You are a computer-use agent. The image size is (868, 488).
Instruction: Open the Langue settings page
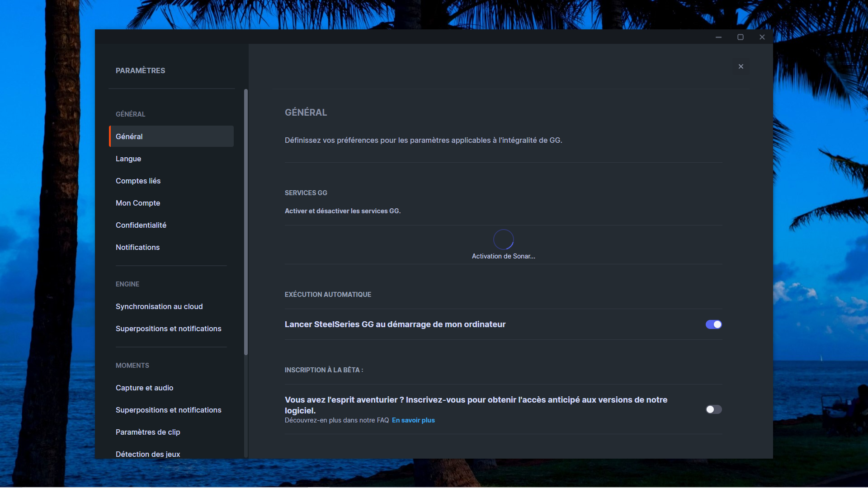(x=171, y=159)
